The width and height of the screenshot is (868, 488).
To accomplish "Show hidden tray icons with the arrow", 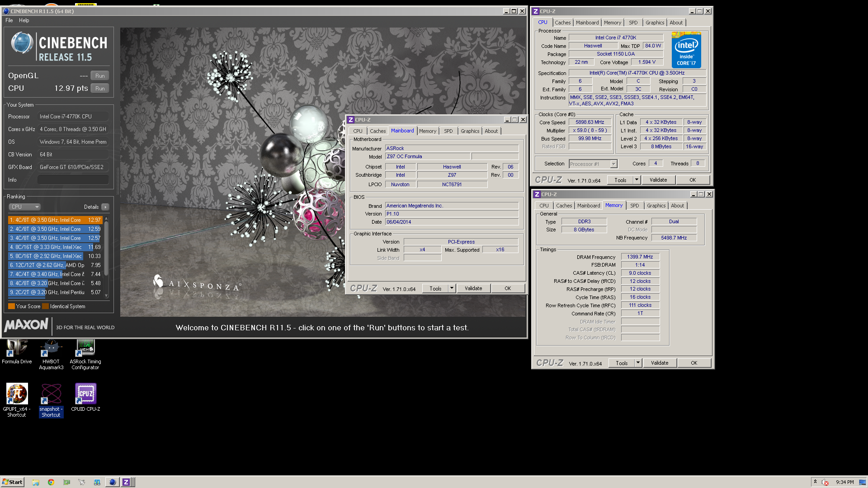I will coord(815,482).
